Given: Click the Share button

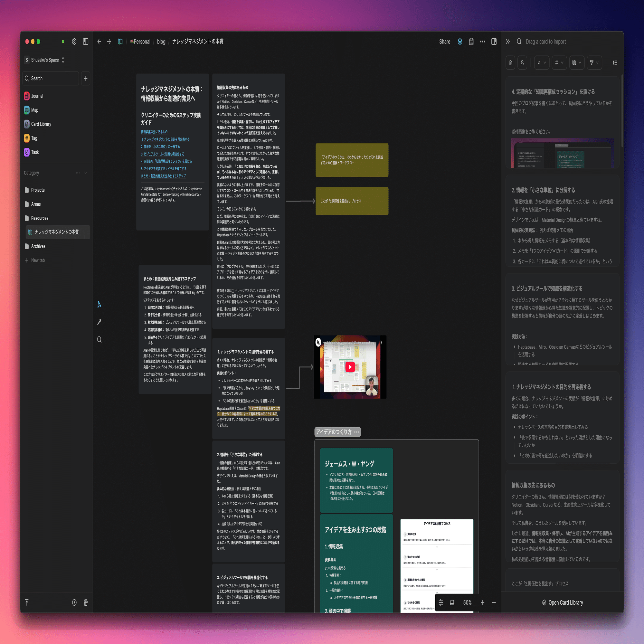Looking at the screenshot, I should click(x=444, y=42).
